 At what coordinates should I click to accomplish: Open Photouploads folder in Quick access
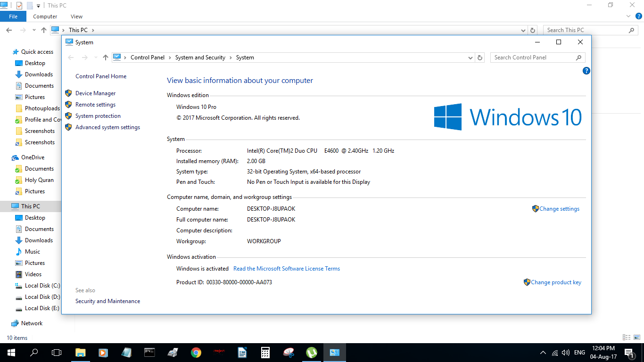pyautogui.click(x=42, y=108)
